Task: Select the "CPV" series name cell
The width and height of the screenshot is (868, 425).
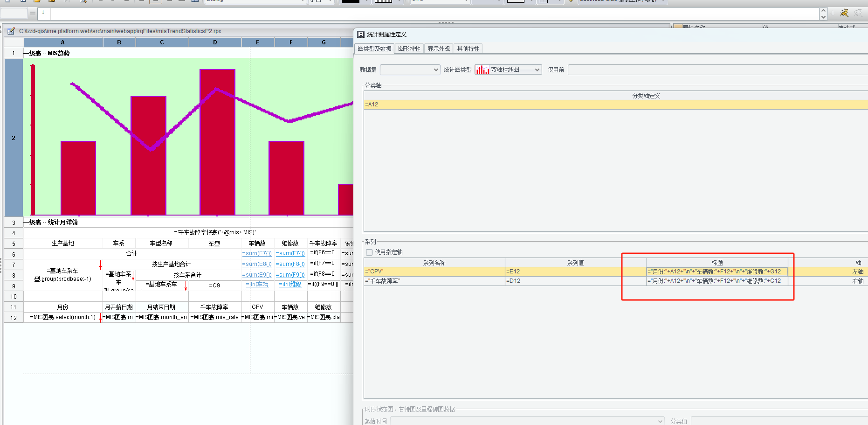Action: coord(434,272)
